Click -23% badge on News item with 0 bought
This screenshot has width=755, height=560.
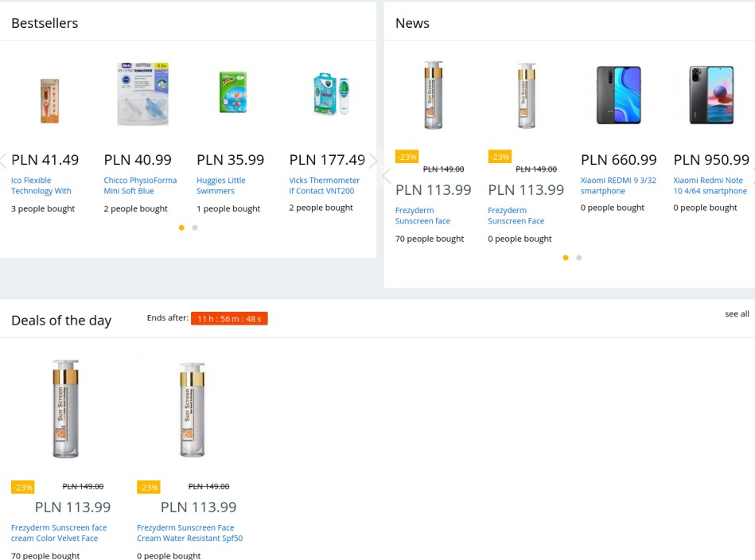click(500, 157)
